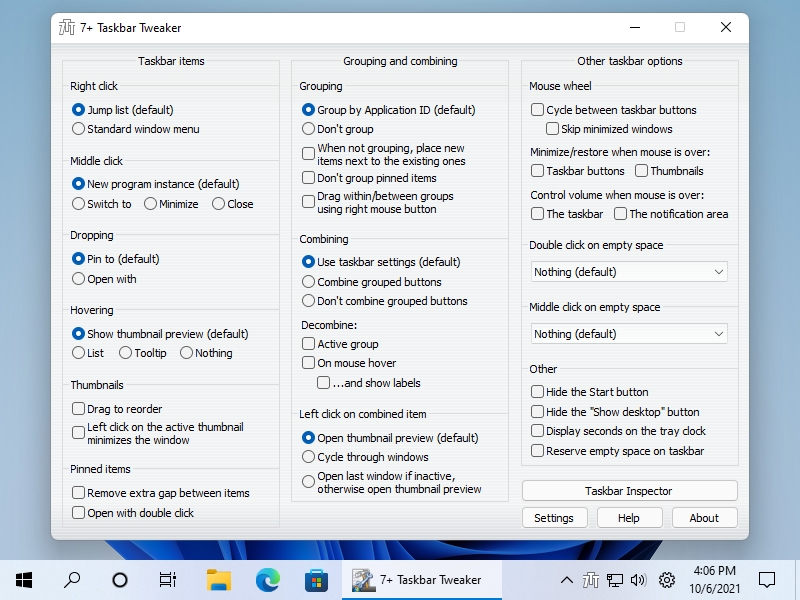Launch File Explorer from taskbar
This screenshot has width=800, height=600.
coord(219,580)
